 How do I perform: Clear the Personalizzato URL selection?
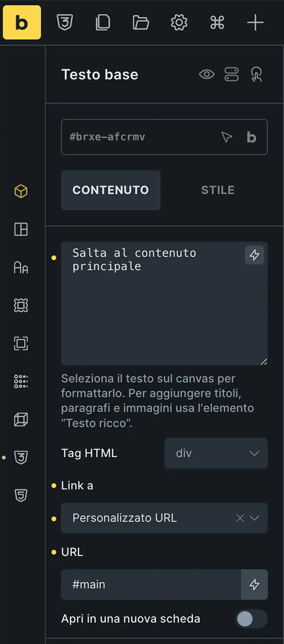[x=240, y=518]
